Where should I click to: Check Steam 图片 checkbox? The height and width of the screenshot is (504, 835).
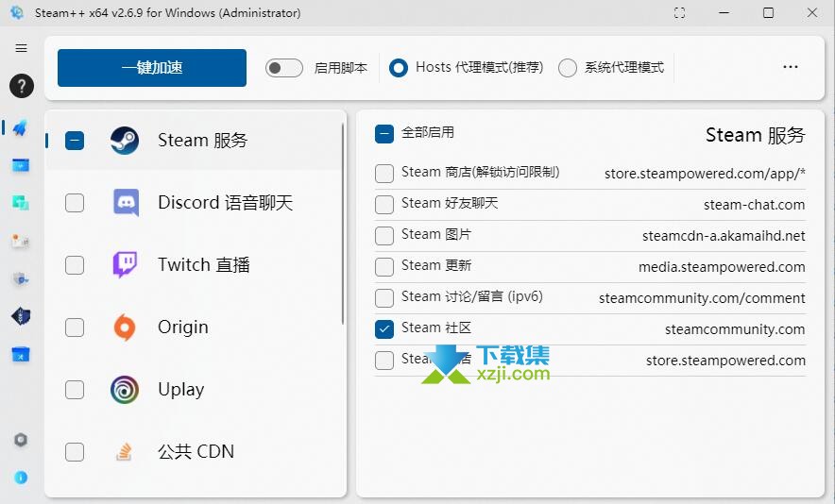point(383,236)
